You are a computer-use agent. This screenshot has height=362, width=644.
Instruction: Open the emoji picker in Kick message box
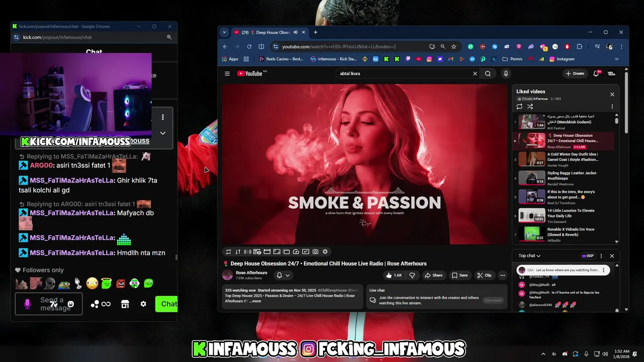tap(71, 304)
